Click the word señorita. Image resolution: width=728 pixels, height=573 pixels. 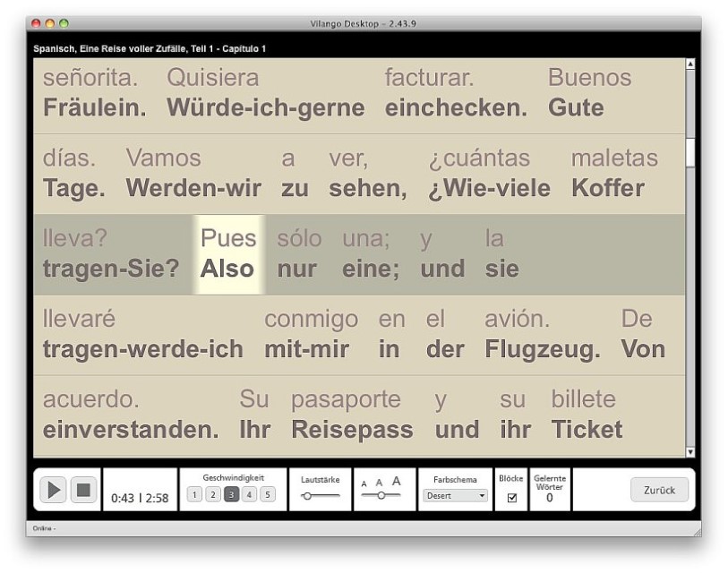point(90,78)
